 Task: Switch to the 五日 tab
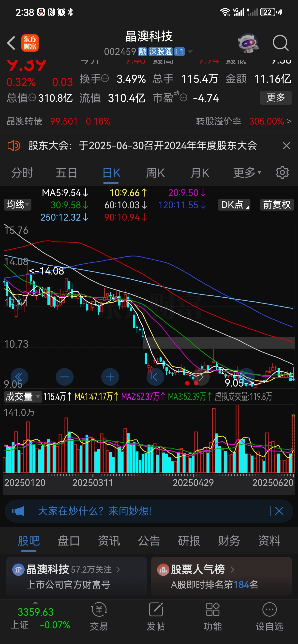pyautogui.click(x=66, y=173)
